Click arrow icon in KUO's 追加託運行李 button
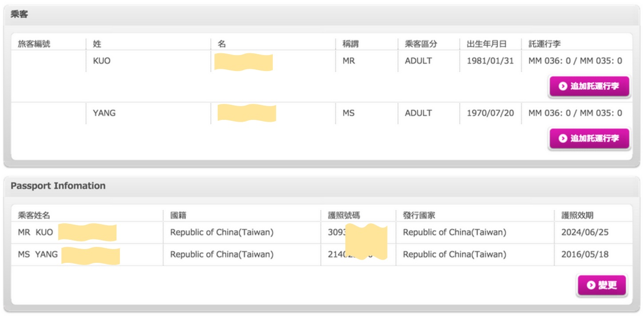The width and height of the screenshot is (644, 317). pyautogui.click(x=563, y=87)
